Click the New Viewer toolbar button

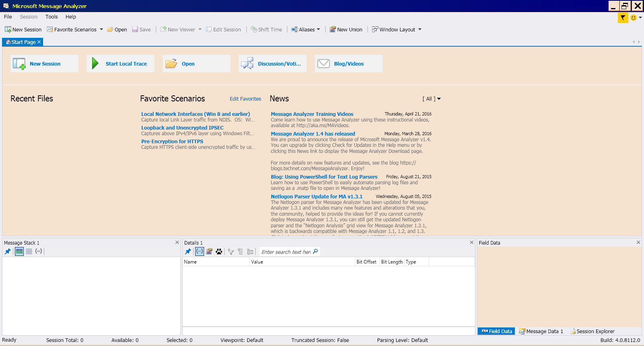[x=178, y=29]
